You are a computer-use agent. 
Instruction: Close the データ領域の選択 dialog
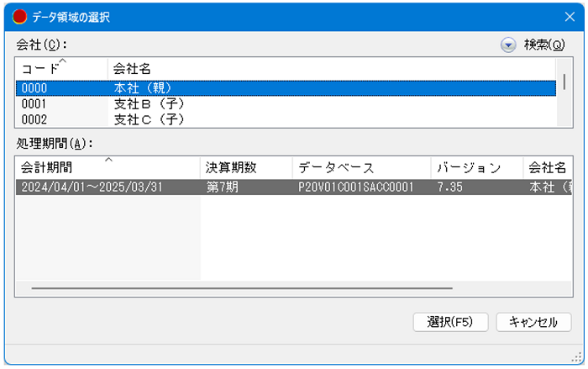click(x=569, y=17)
